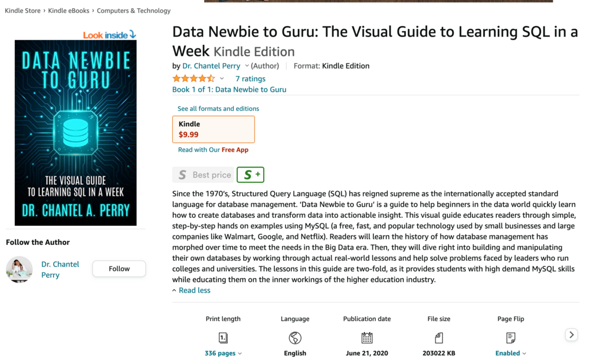Screen dimensions: 593x364
Task: Click the green S+ price icon
Action: tap(250, 175)
